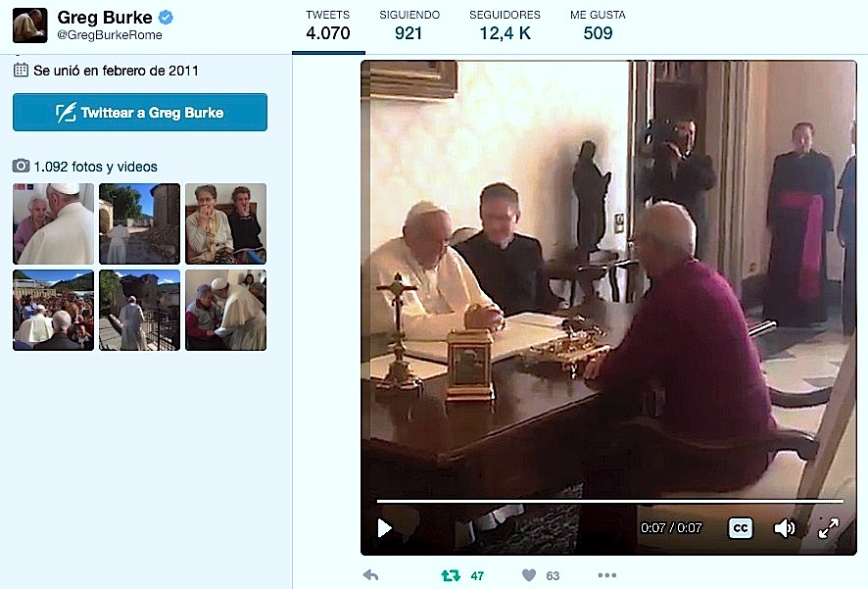Image resolution: width=868 pixels, height=589 pixels.
Task: Retweet the video tweet
Action: tap(452, 575)
